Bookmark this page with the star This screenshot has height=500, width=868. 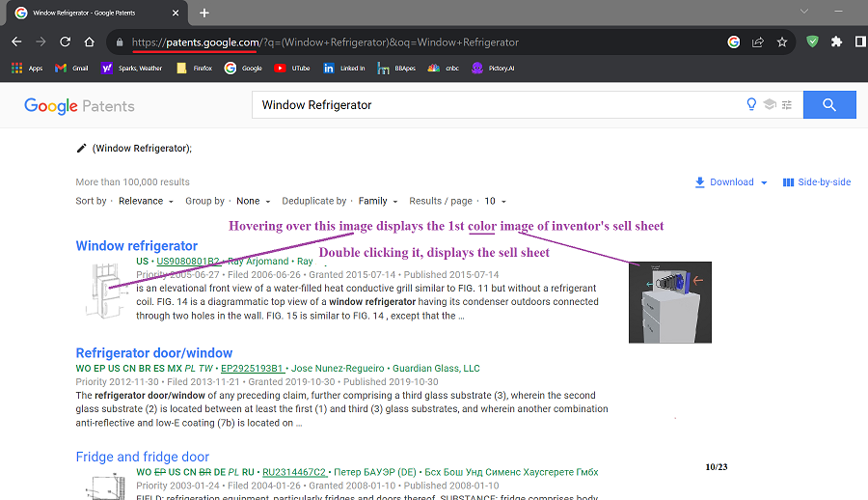click(781, 42)
